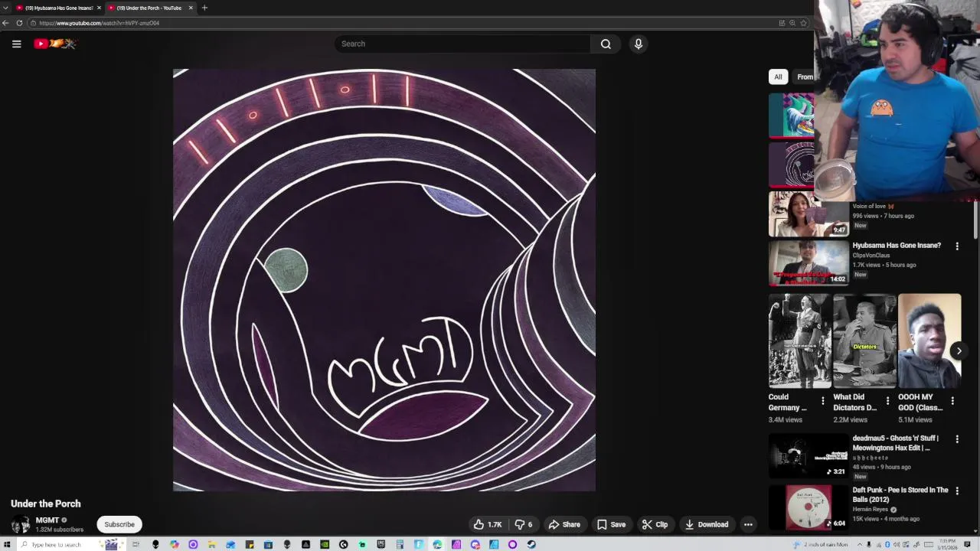Click the video player artwork
This screenshot has width=980, height=551.
(384, 280)
